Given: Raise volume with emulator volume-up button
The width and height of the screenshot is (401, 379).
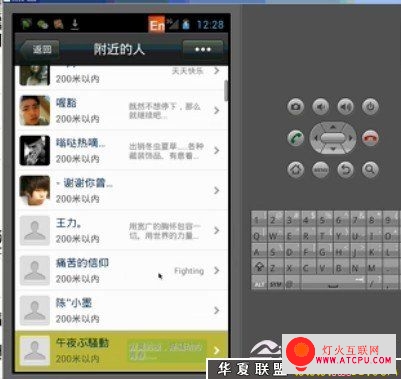Looking at the screenshot, I should [345, 107].
